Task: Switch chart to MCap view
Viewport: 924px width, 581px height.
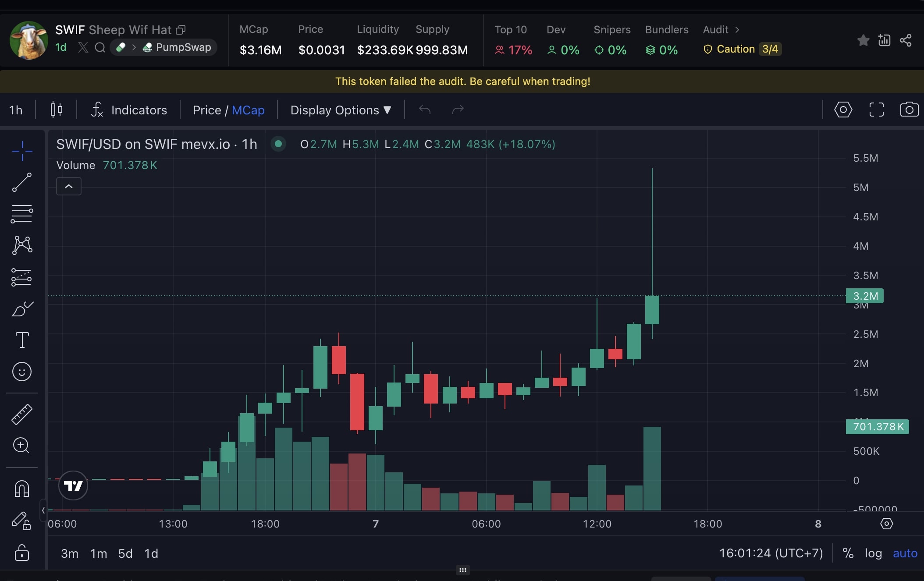Action: [x=248, y=110]
